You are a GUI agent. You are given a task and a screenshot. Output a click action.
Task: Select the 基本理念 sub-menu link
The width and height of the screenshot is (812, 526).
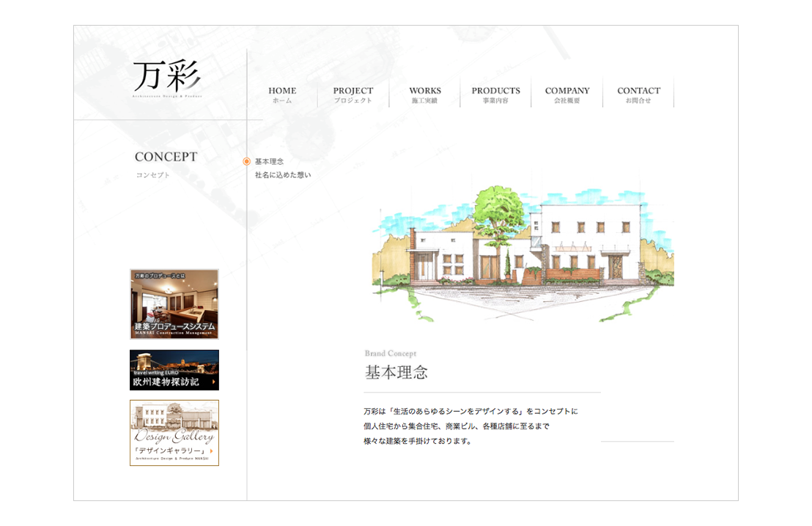pyautogui.click(x=269, y=161)
